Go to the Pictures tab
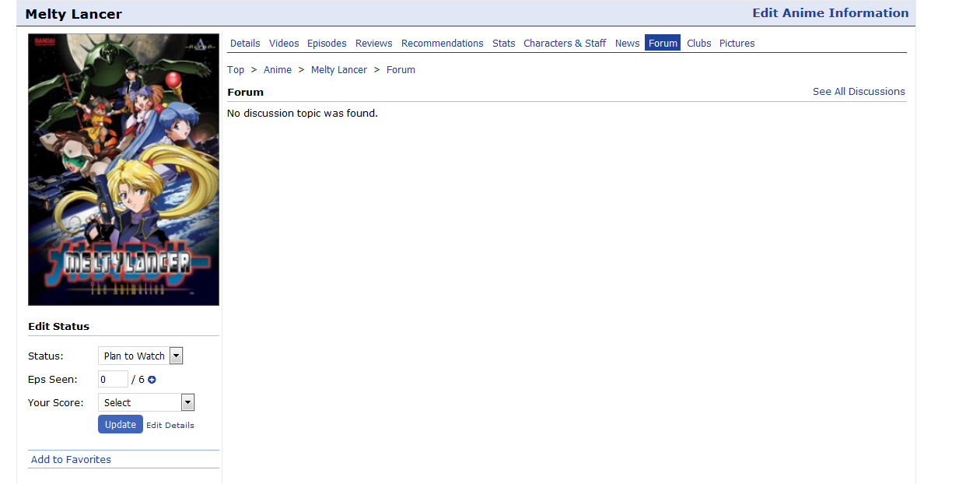 click(x=737, y=44)
